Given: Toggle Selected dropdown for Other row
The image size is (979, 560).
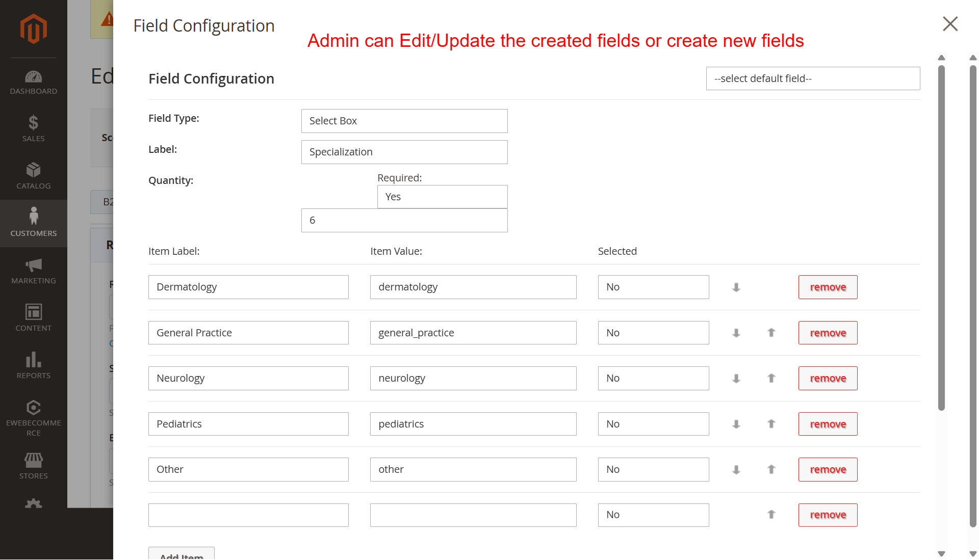Looking at the screenshot, I should click(653, 470).
